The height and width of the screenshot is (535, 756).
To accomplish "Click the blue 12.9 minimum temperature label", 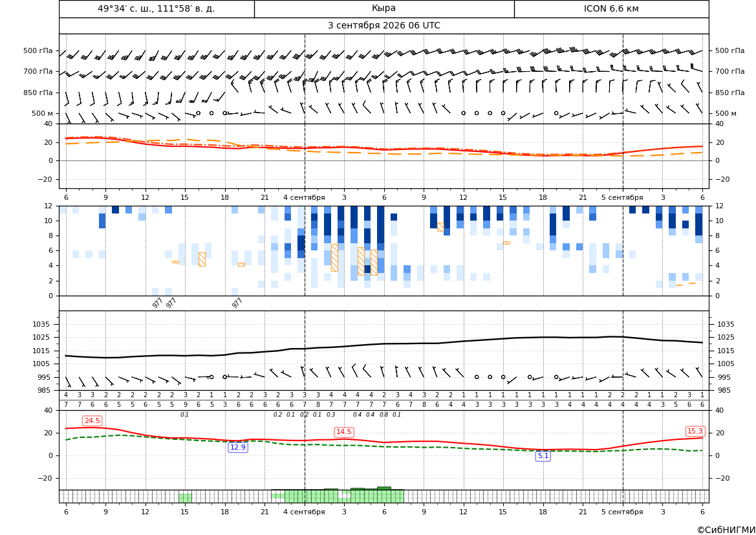I will 238,447.
